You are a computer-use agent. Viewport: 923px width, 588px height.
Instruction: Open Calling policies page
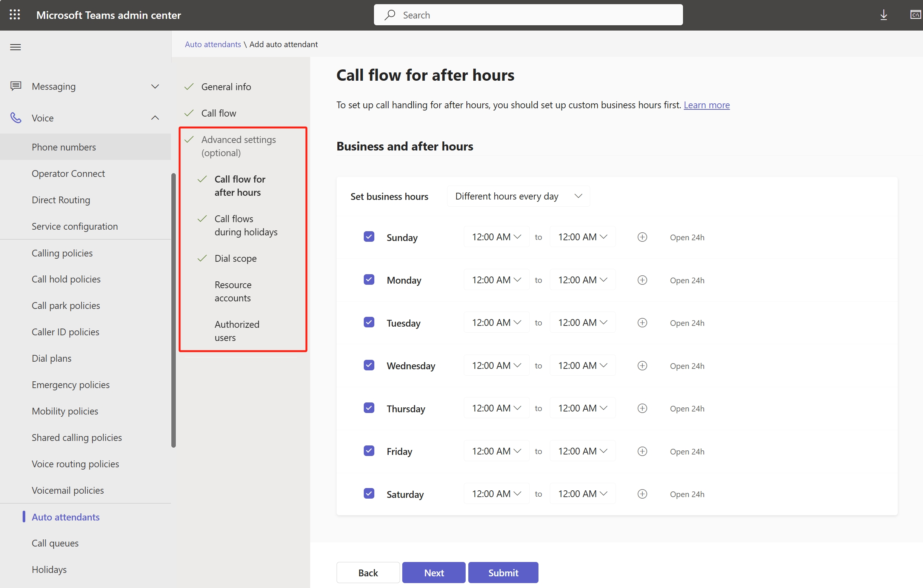62,253
